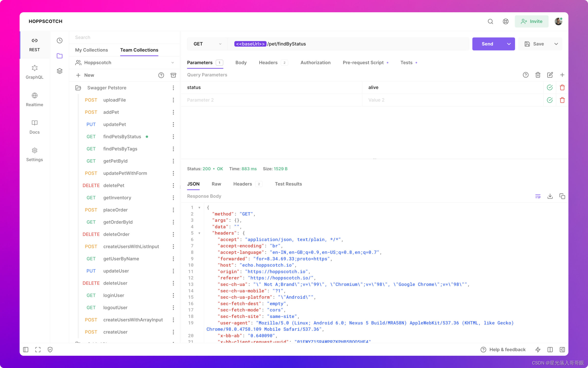Open the Settings panel icon

pyautogui.click(x=35, y=150)
